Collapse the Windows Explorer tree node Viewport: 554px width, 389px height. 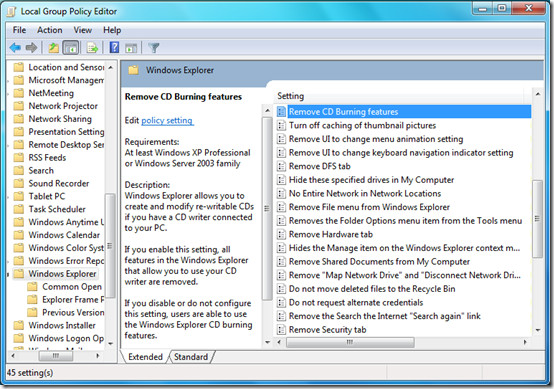click(8, 274)
